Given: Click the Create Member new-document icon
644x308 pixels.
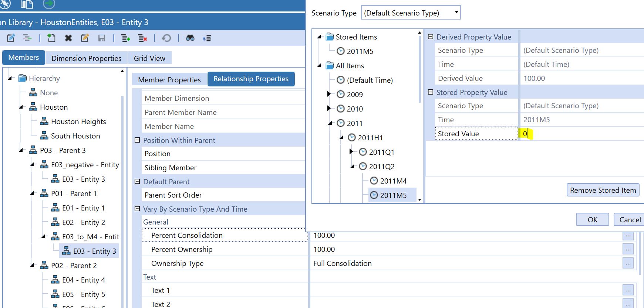Looking at the screenshot, I should click(51, 38).
